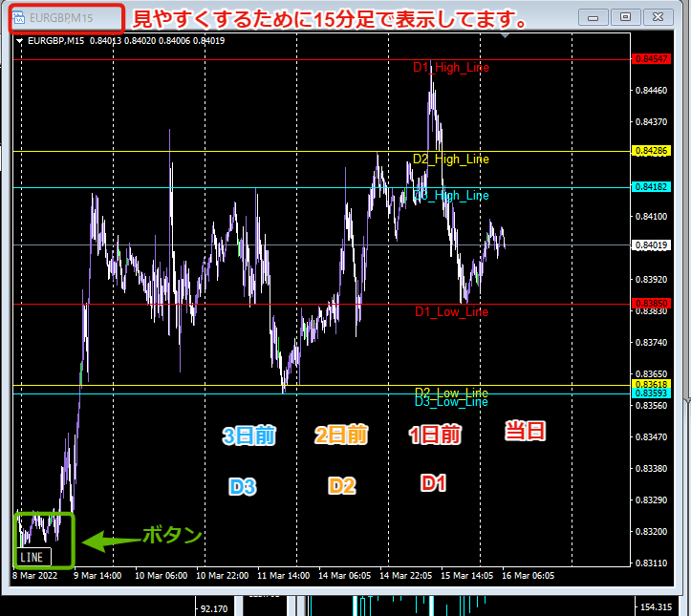
Task: Click the 14 Mar 22:05 time label
Action: (406, 576)
